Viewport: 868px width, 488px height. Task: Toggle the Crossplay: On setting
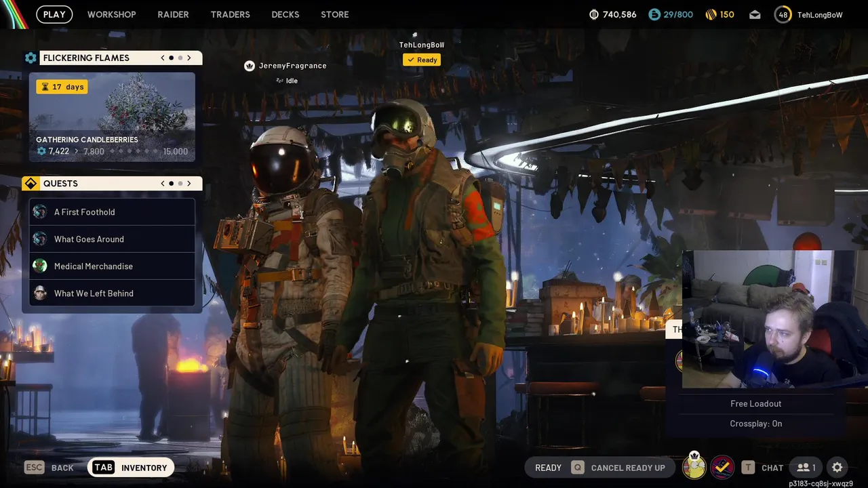click(x=756, y=424)
